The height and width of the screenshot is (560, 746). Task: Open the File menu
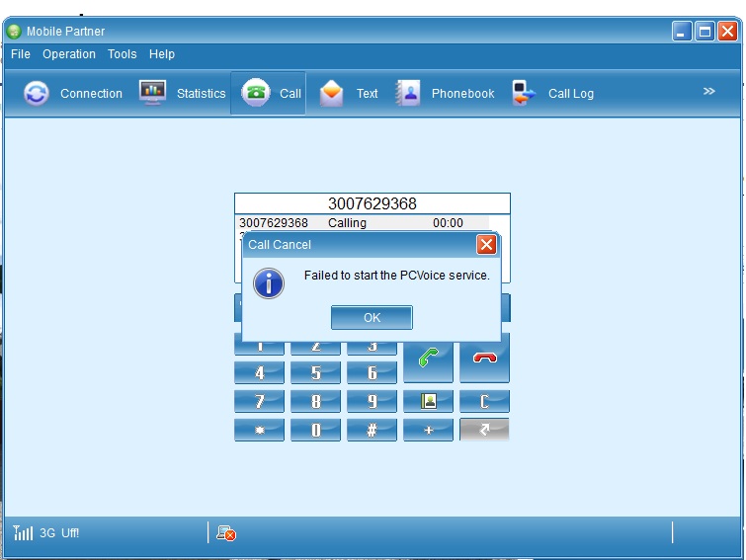point(21,54)
